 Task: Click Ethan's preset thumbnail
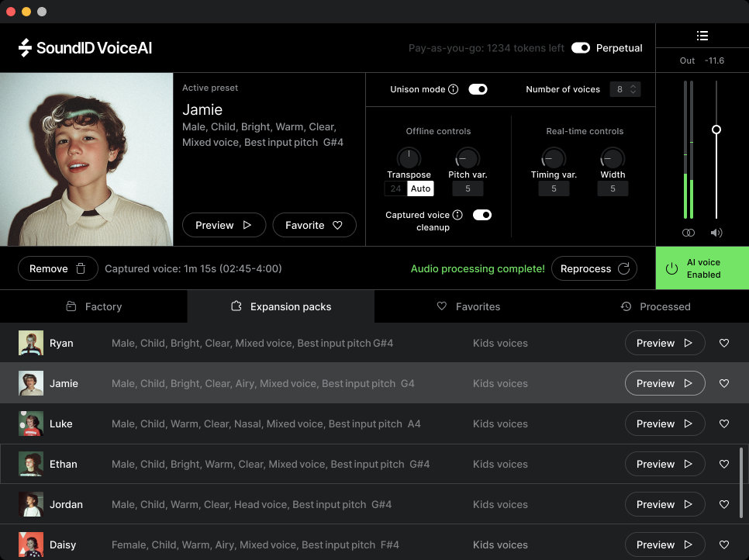coord(30,464)
